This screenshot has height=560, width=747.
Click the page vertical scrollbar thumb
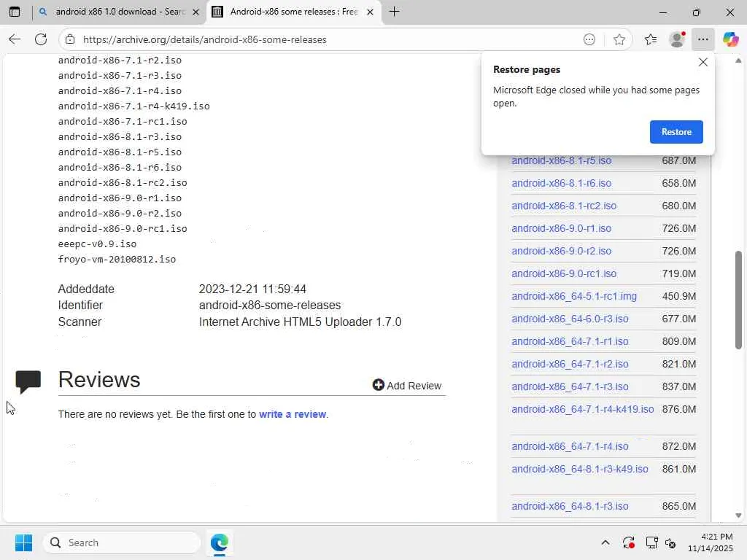click(738, 300)
